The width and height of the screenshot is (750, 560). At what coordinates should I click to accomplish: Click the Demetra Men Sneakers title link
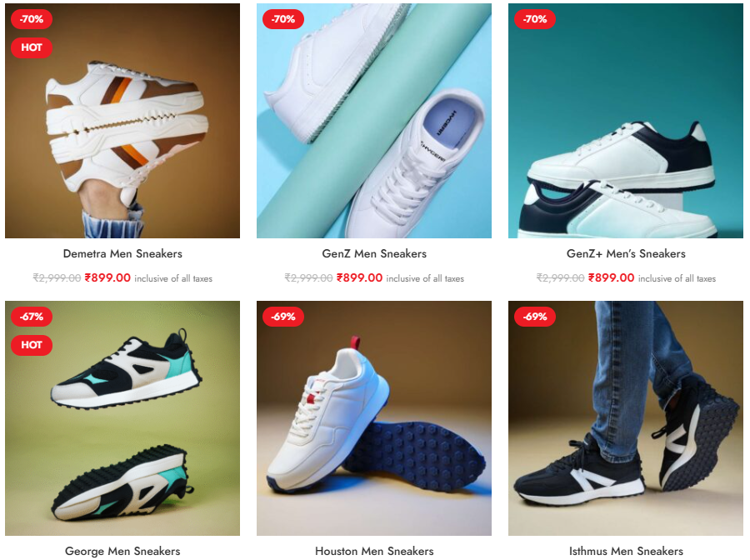[x=122, y=253]
